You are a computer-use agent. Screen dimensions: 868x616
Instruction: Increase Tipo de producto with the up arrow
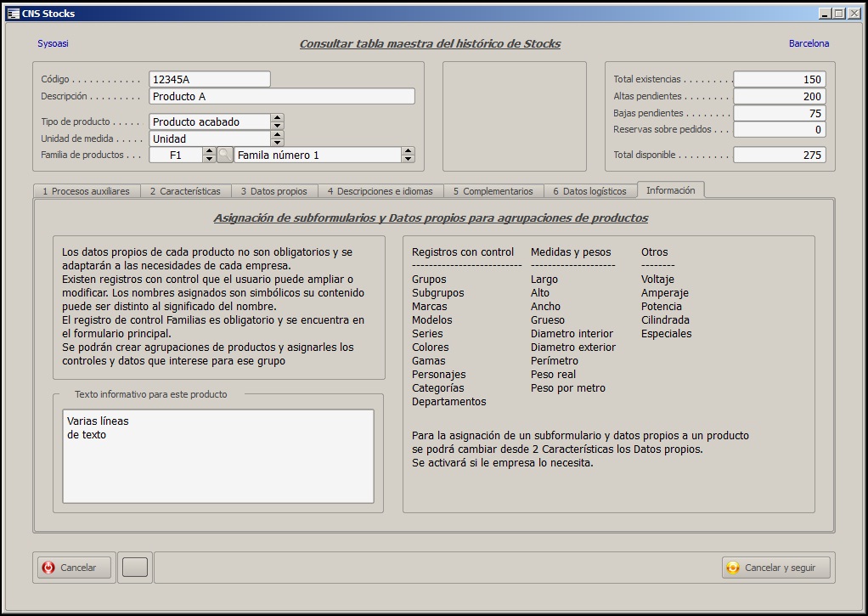[x=278, y=118]
